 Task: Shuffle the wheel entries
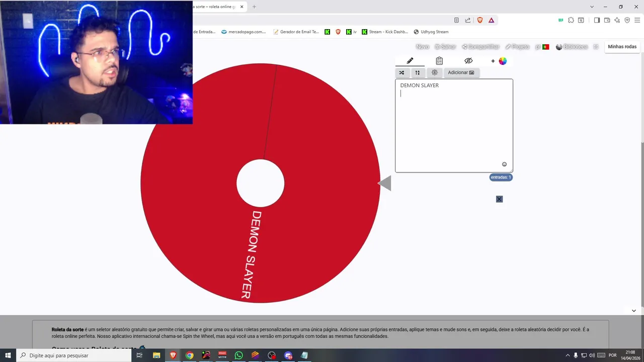coord(401,72)
